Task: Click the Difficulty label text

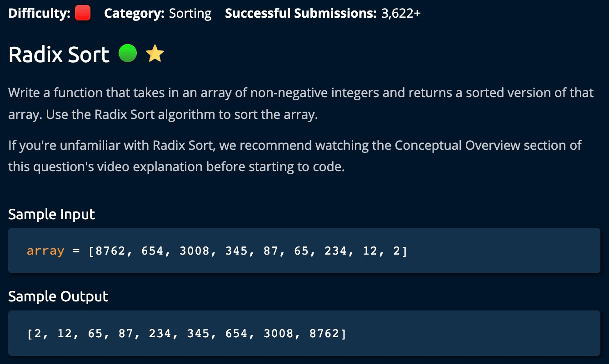Action: pyautogui.click(x=39, y=14)
